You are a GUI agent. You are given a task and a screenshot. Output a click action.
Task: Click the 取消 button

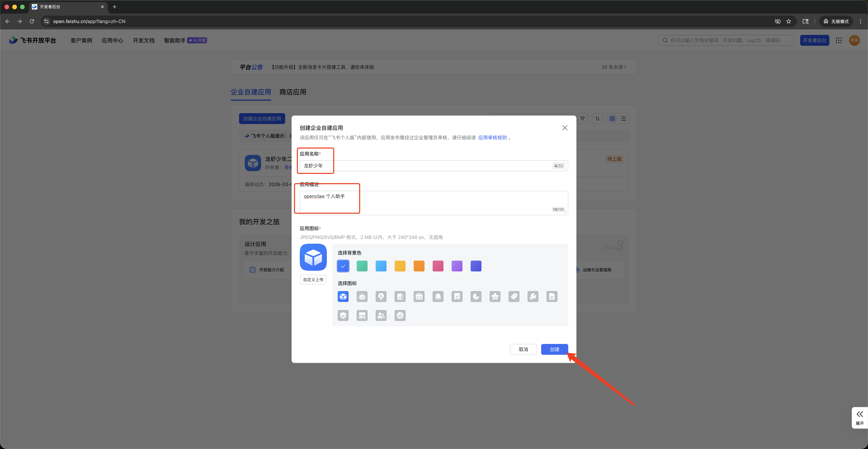pos(523,349)
